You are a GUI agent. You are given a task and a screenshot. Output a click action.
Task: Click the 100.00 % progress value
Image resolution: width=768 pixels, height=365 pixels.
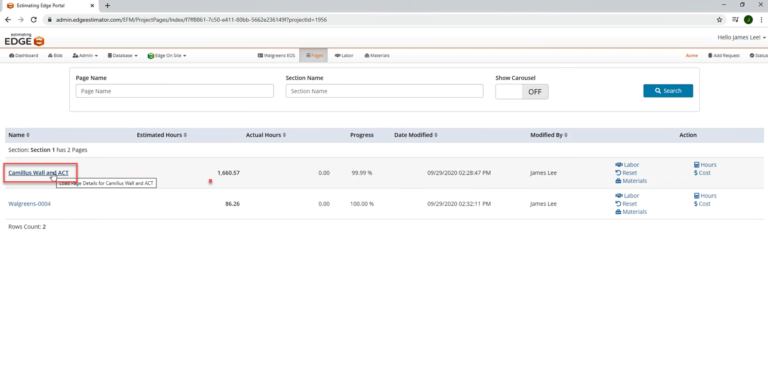tap(362, 204)
